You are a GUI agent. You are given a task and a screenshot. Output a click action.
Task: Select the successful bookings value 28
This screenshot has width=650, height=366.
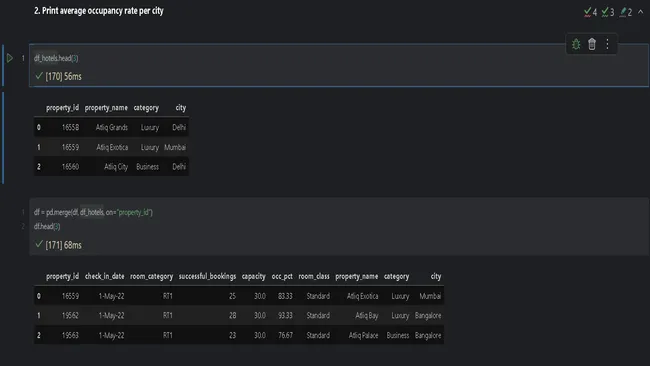click(233, 315)
